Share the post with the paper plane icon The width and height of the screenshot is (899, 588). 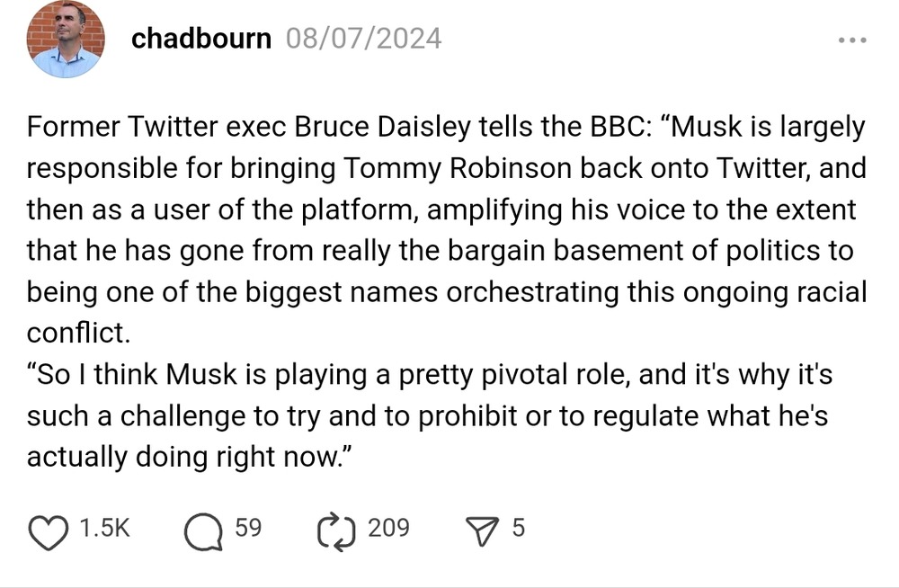[x=483, y=530]
